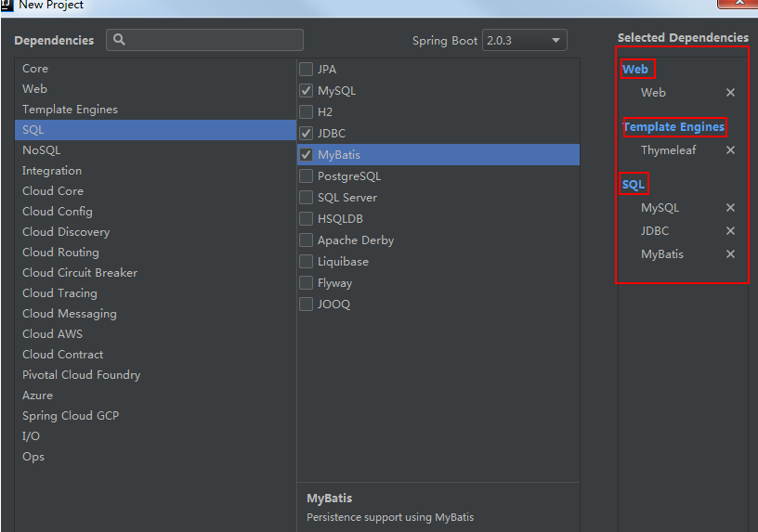Select the SQL category in the list

click(x=155, y=130)
